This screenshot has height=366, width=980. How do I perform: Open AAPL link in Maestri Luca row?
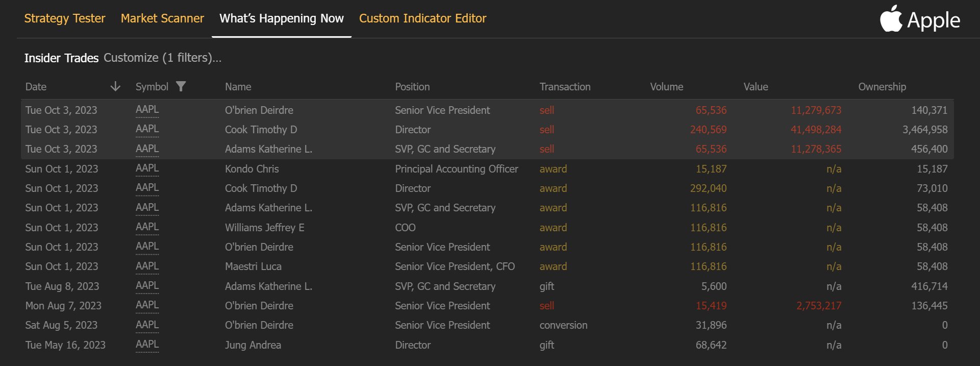click(147, 266)
